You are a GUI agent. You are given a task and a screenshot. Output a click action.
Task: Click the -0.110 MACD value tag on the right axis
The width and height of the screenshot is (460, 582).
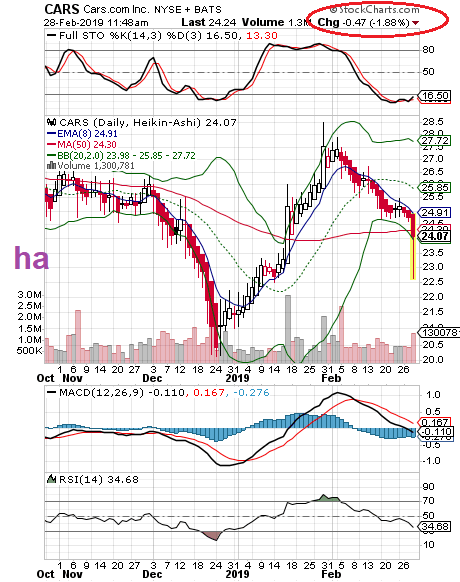click(436, 432)
